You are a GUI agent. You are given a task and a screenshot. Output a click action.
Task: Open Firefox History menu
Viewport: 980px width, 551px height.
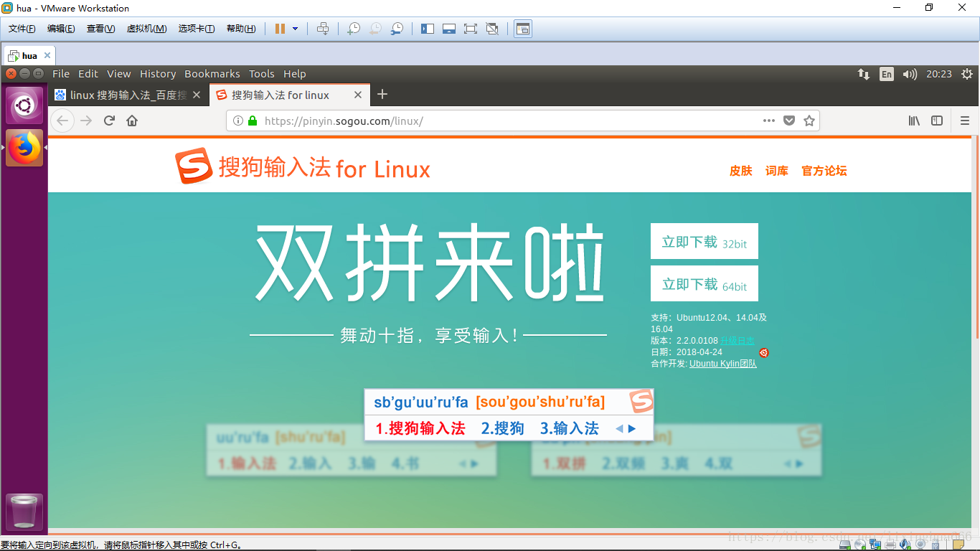pyautogui.click(x=158, y=74)
